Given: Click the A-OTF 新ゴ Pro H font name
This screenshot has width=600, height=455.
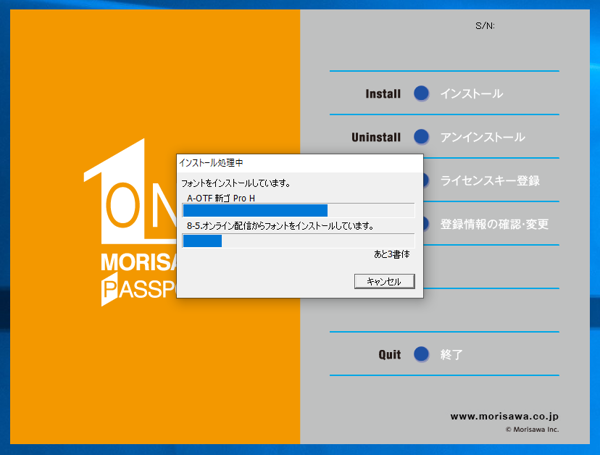Looking at the screenshot, I should point(221,198).
